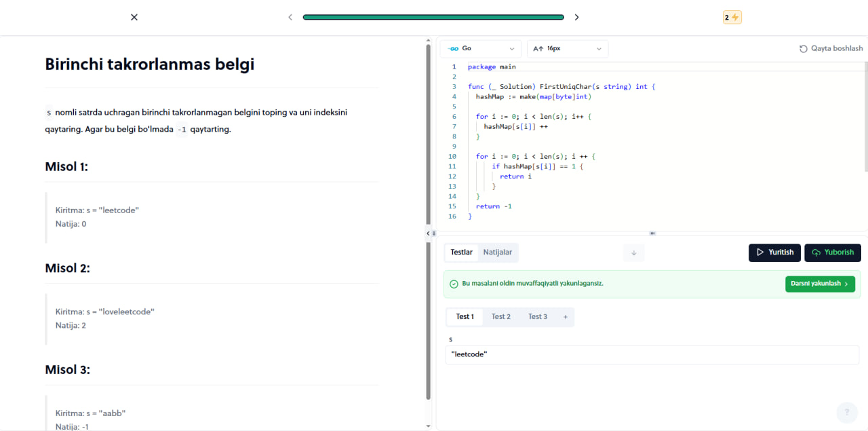
Task: Click the text 'Kiritma: s = "aabb"'
Action: click(91, 413)
